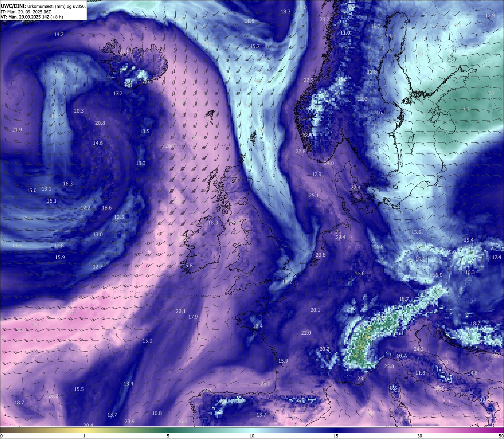
Task: Click the 24.0 value south of Norway
Action: click(x=329, y=163)
